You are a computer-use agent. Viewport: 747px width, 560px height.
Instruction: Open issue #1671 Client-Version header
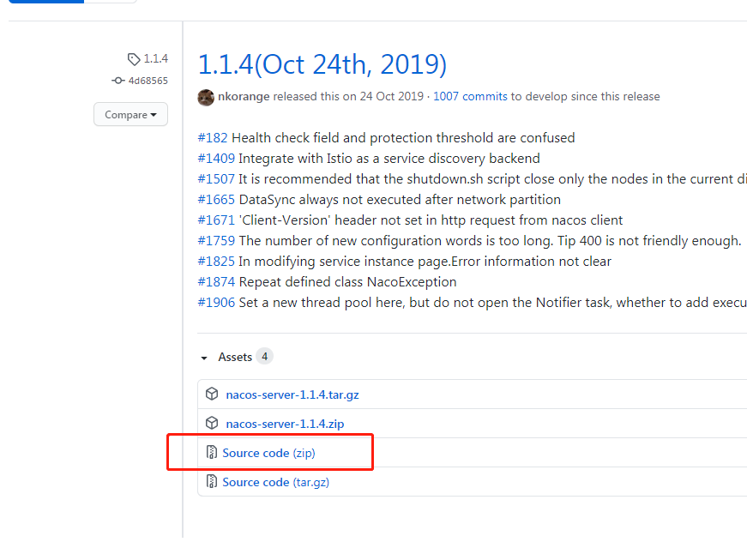(216, 220)
